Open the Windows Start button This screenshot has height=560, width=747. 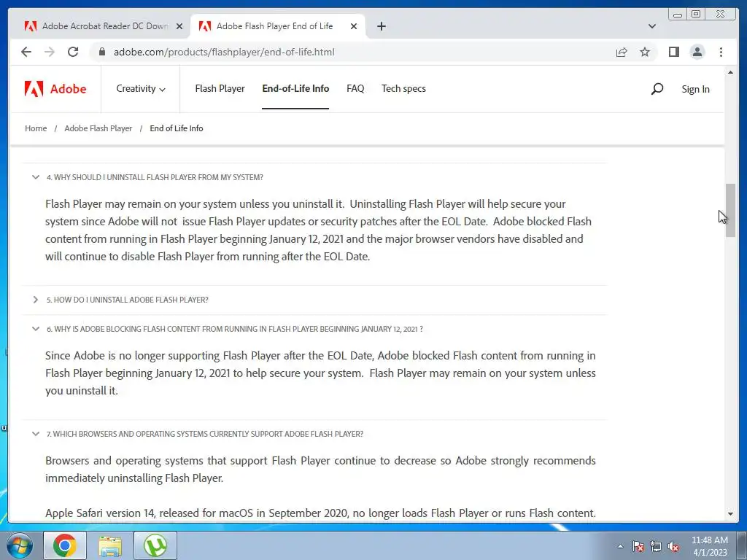(x=19, y=545)
